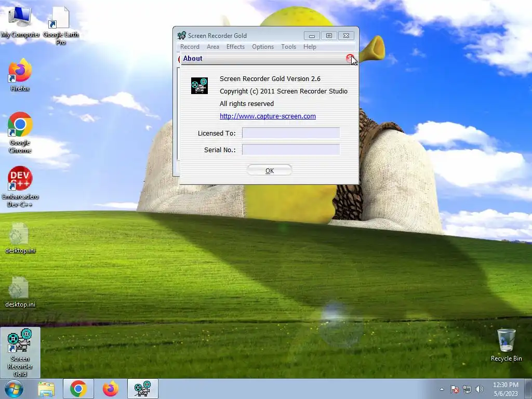Open the volume speaker icon
This screenshot has width=532, height=399.
click(480, 389)
